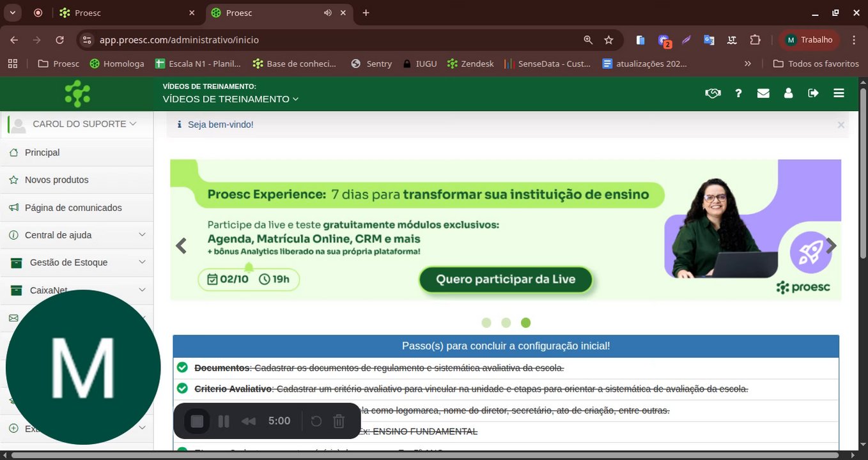Show more bookmarks with double chevron

(x=748, y=63)
